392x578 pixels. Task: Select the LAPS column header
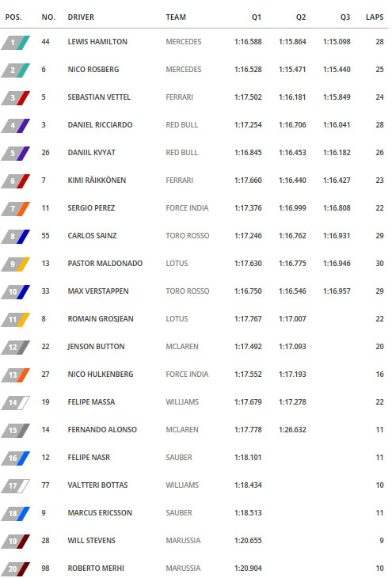pyautogui.click(x=375, y=17)
